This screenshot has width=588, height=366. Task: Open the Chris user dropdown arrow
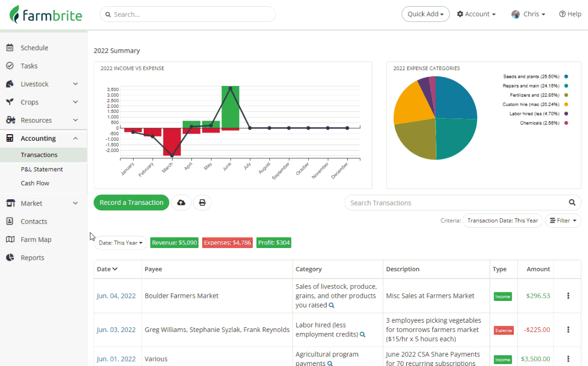point(543,15)
